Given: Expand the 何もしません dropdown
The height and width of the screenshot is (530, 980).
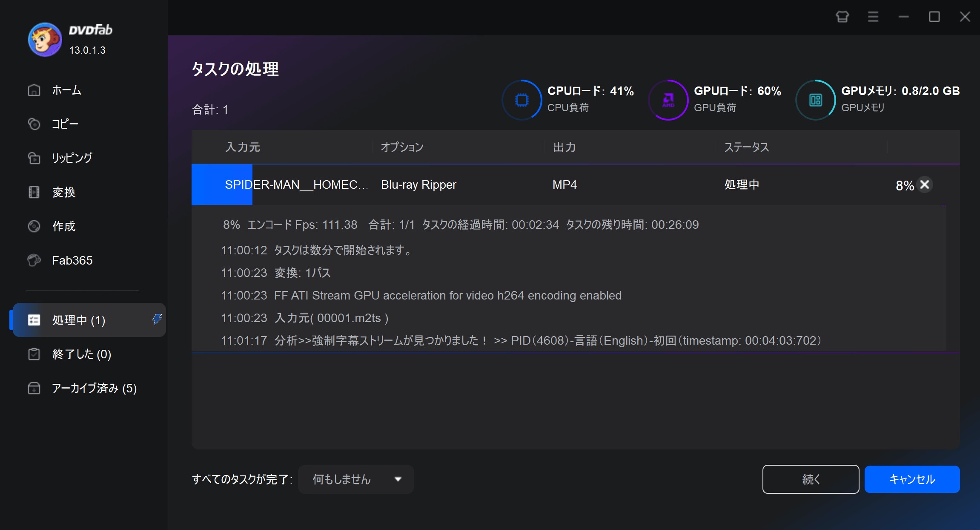Looking at the screenshot, I should click(x=356, y=479).
